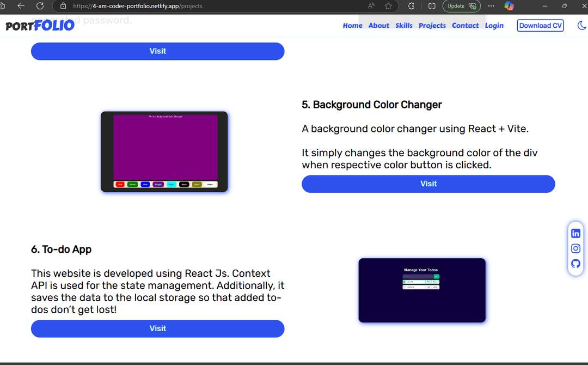Image resolution: width=588 pixels, height=365 pixels.
Task: Click the '6. To-do App' heading
Action: pyautogui.click(x=61, y=250)
